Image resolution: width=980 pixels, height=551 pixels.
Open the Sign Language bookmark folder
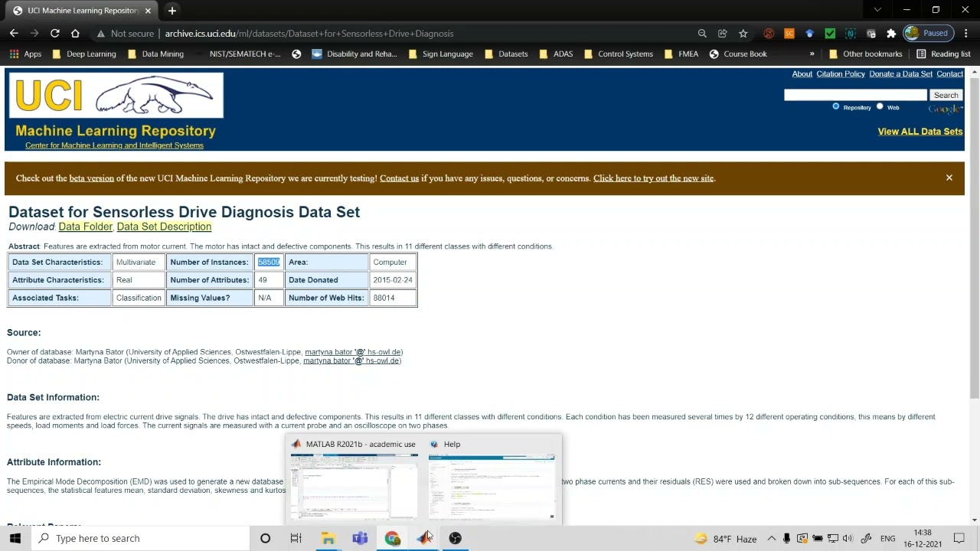point(440,54)
